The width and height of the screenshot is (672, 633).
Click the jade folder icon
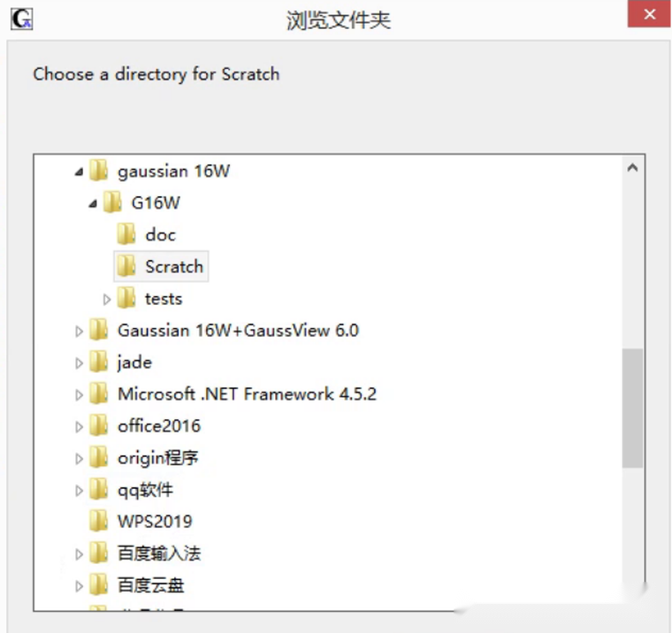coord(98,362)
